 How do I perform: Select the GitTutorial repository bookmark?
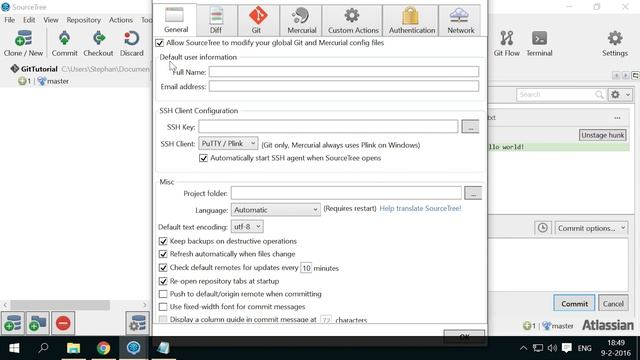click(x=39, y=69)
